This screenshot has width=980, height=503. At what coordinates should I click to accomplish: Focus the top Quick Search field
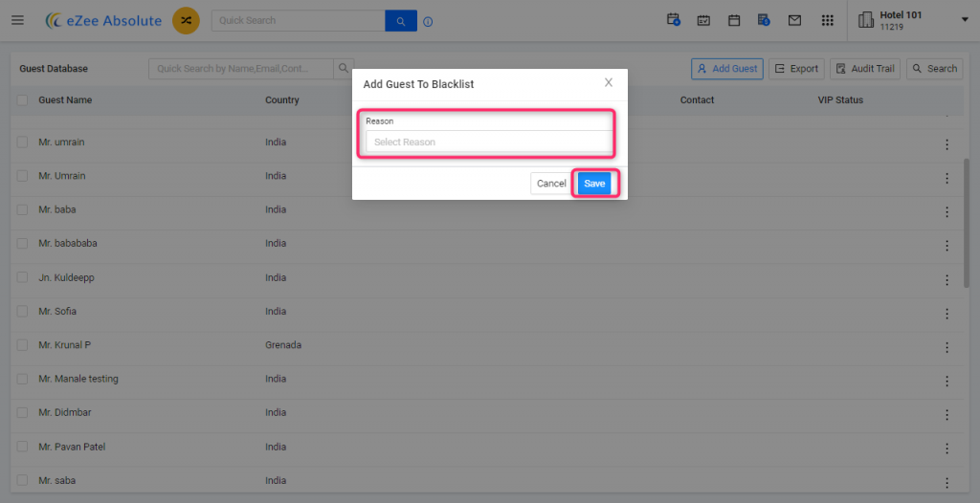click(x=299, y=21)
